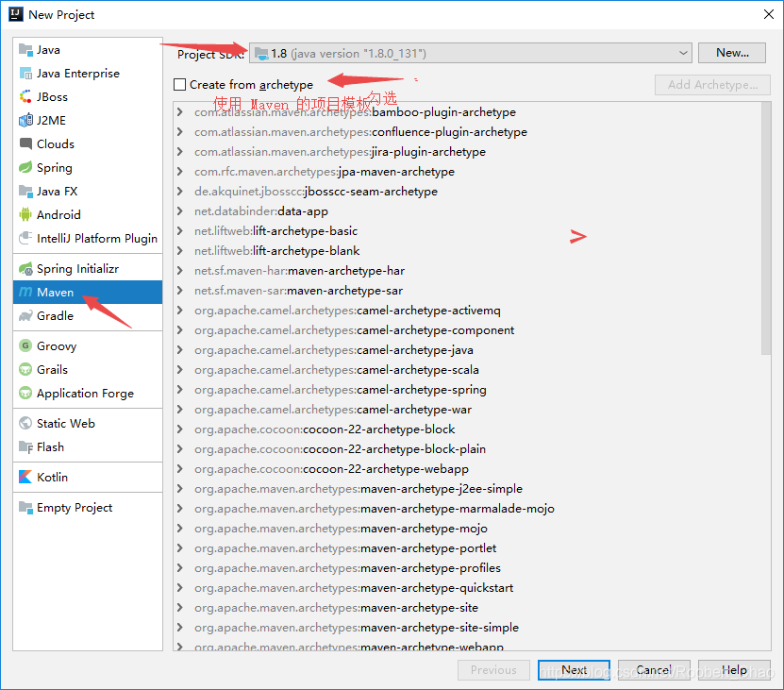Expand jpa-maven-archetype entry
This screenshot has height=690, width=784.
(180, 172)
